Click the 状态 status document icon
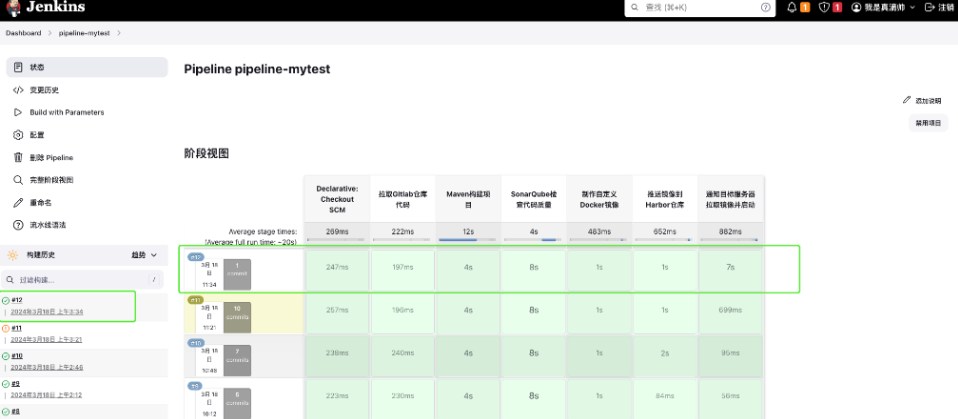 pyautogui.click(x=18, y=67)
